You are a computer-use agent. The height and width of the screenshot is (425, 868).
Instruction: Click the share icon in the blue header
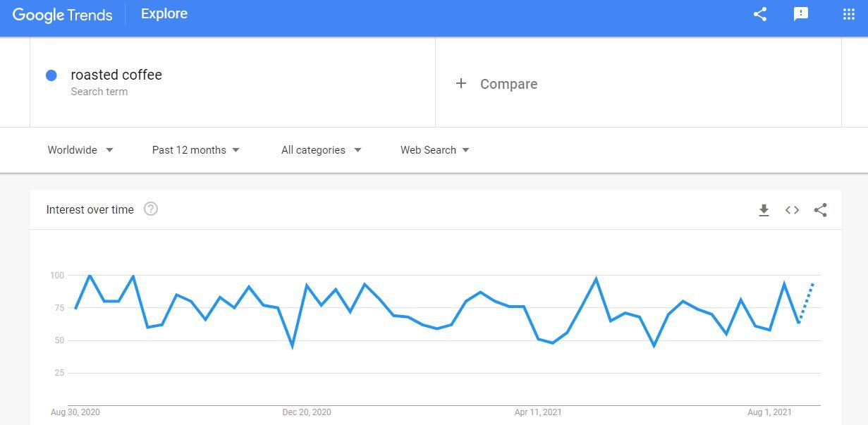tap(760, 14)
